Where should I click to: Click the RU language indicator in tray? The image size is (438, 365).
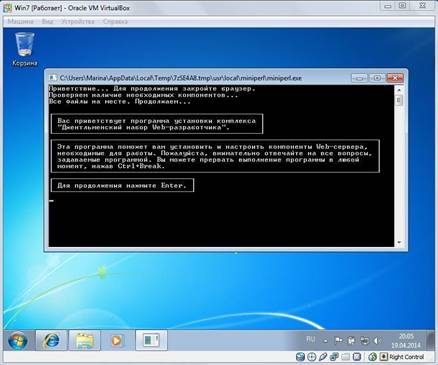(310, 340)
